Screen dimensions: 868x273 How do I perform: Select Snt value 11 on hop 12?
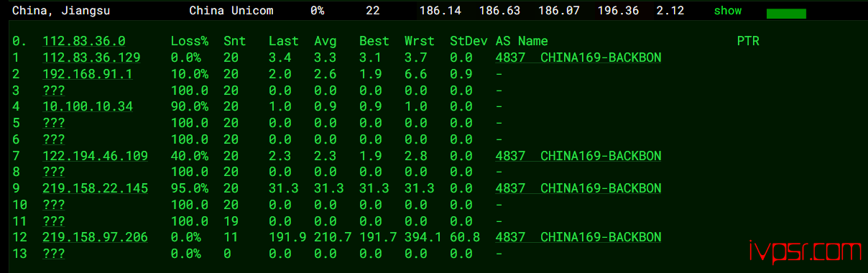click(231, 237)
